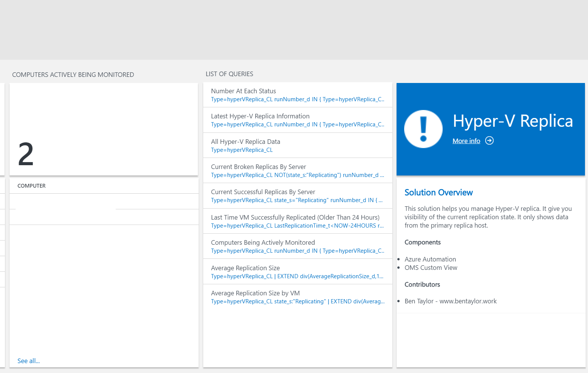
Task: Click the Solution Overview heading
Action: click(438, 193)
